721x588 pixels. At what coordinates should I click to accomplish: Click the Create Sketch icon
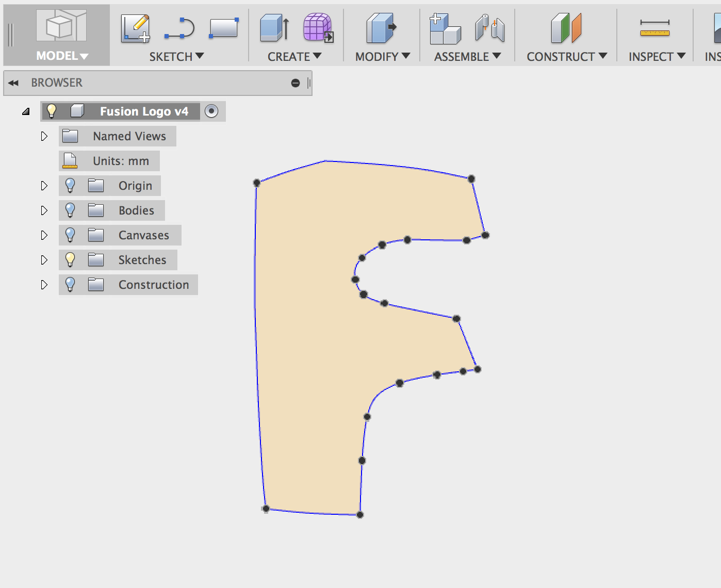click(136, 28)
